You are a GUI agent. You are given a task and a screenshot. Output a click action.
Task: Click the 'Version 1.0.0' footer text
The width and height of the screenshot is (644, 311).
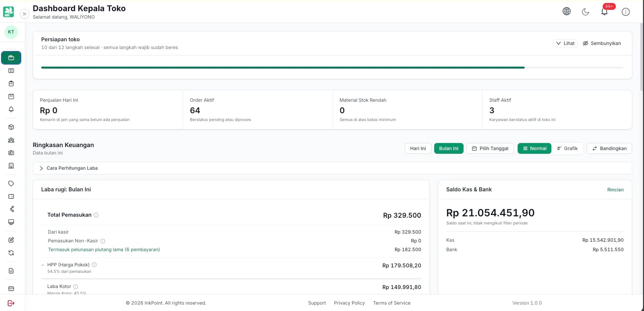527,303
